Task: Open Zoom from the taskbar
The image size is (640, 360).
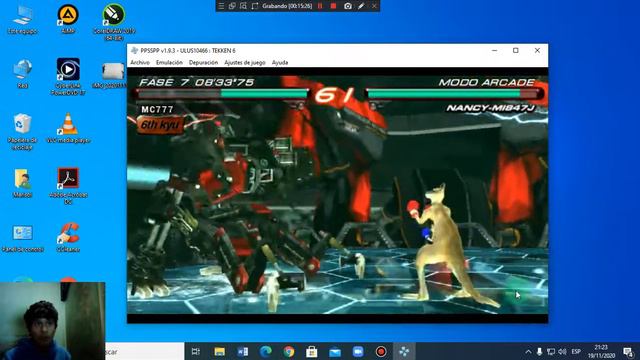Action: pyautogui.click(x=358, y=351)
